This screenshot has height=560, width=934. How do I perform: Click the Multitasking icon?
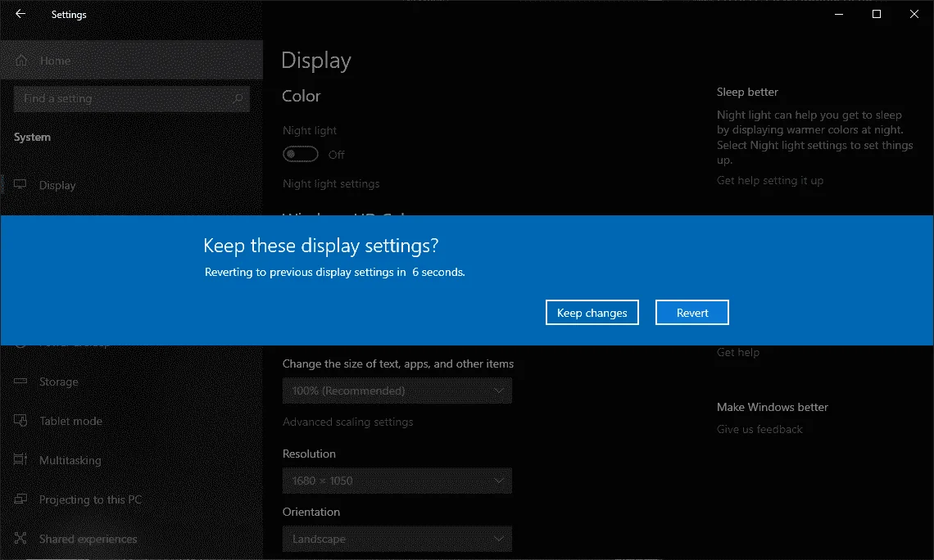coord(20,459)
